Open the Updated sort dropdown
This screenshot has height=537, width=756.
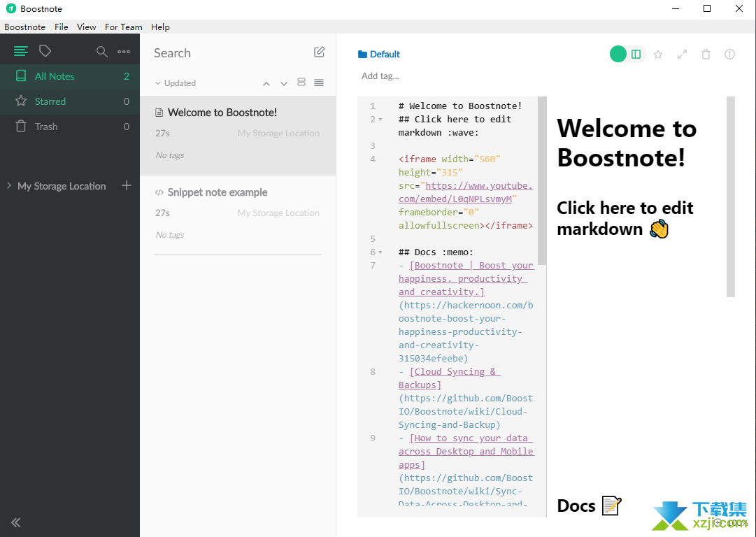pyautogui.click(x=176, y=83)
